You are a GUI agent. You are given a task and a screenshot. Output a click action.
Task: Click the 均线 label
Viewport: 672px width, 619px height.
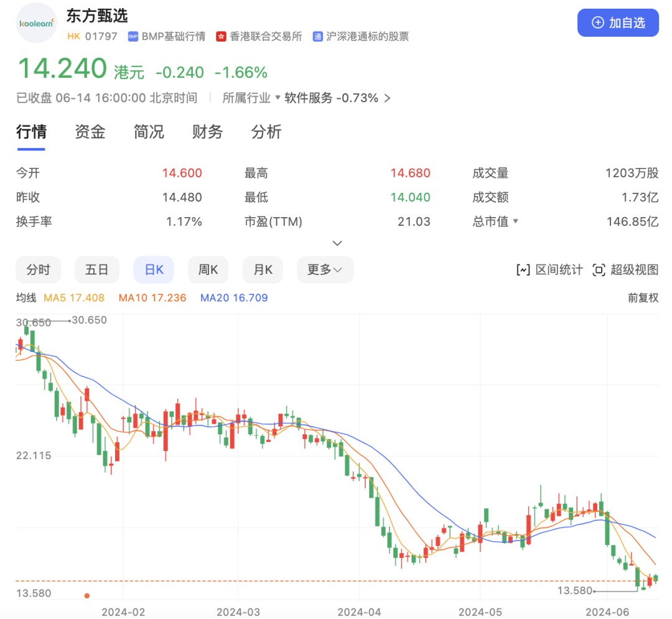pos(26,298)
